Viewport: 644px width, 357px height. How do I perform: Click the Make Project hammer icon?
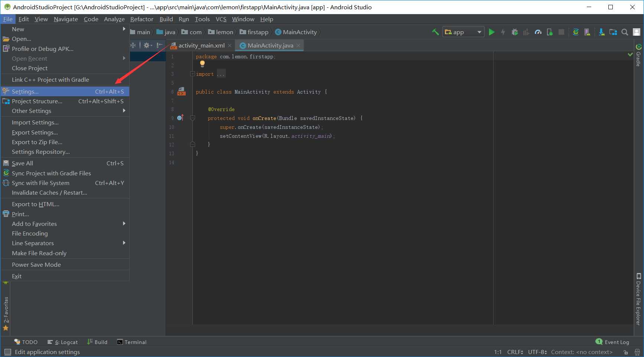click(436, 32)
